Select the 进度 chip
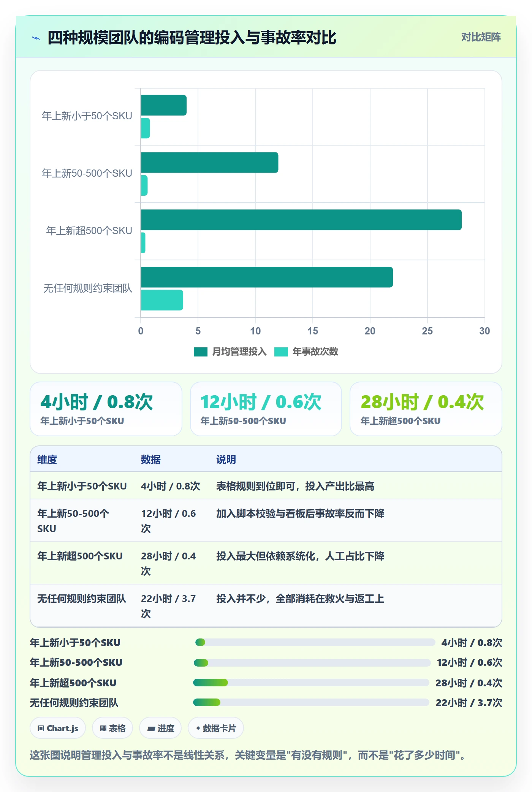This screenshot has height=792, width=532. (x=160, y=728)
